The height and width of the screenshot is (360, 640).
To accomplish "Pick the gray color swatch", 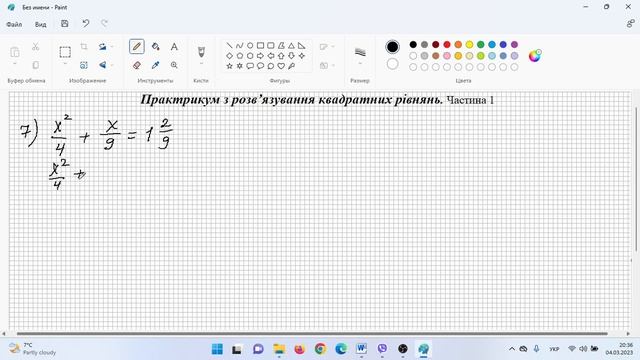I will (424, 44).
